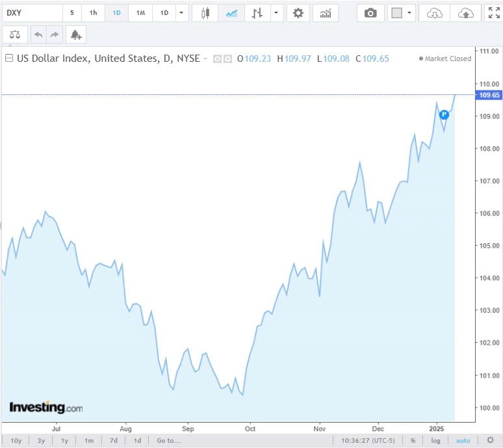The image size is (503, 448).
Task: Expand the chart style dropdown arrow
Action: pyautogui.click(x=277, y=13)
